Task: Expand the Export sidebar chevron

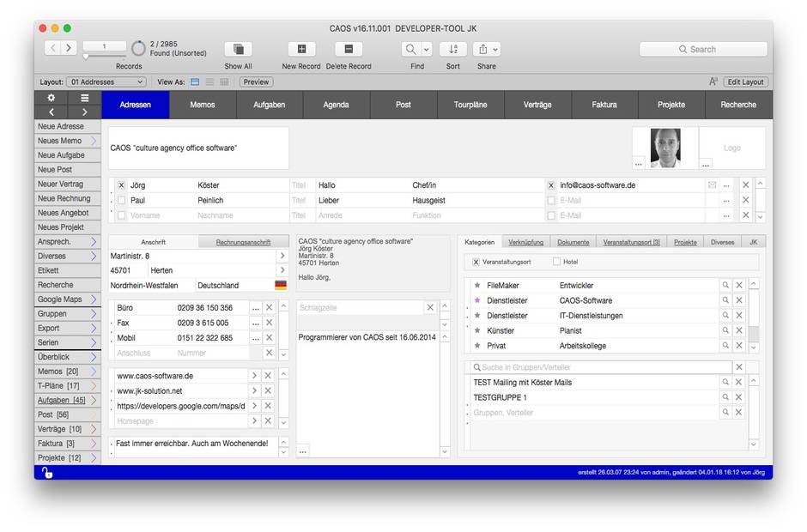Action: (x=94, y=328)
